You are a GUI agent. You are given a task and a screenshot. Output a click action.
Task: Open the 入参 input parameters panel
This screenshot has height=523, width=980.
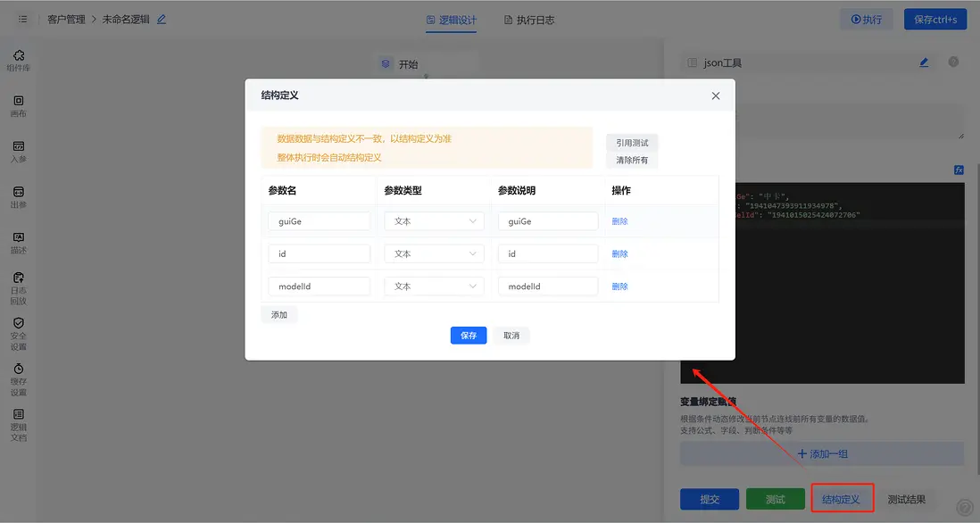[x=18, y=152]
